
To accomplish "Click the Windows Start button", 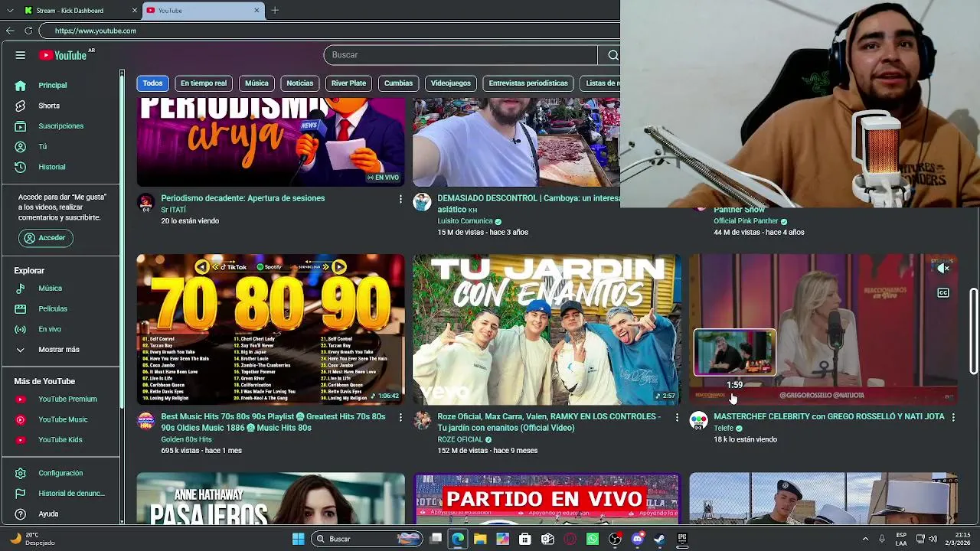I will [298, 539].
